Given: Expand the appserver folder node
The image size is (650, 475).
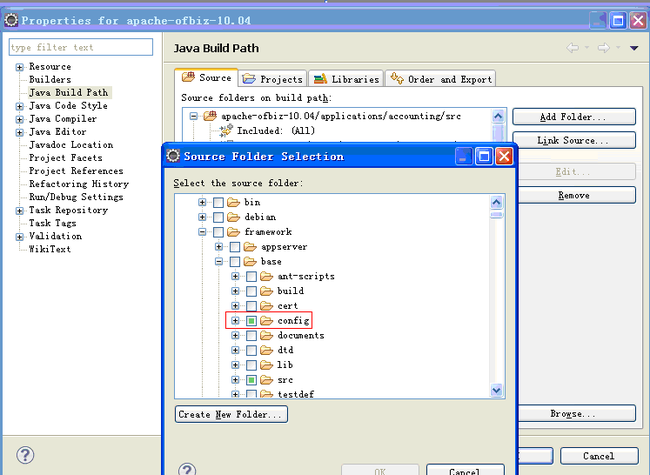Looking at the screenshot, I should coord(219,247).
